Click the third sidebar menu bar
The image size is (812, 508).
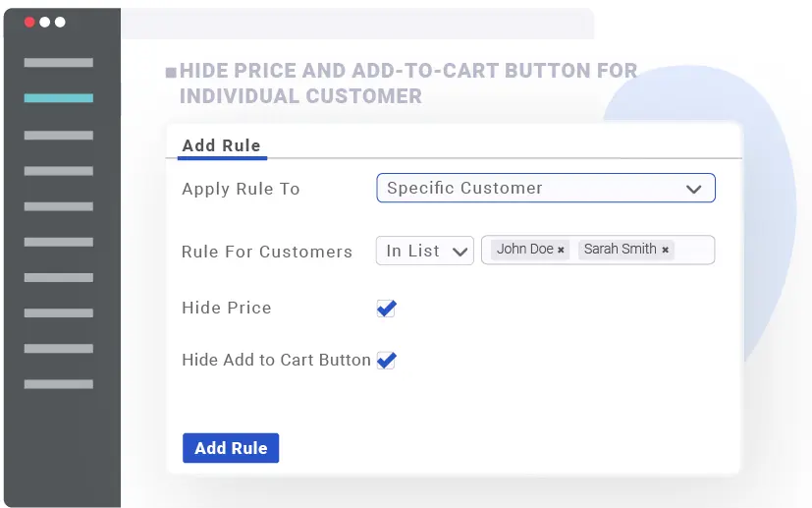tap(59, 135)
